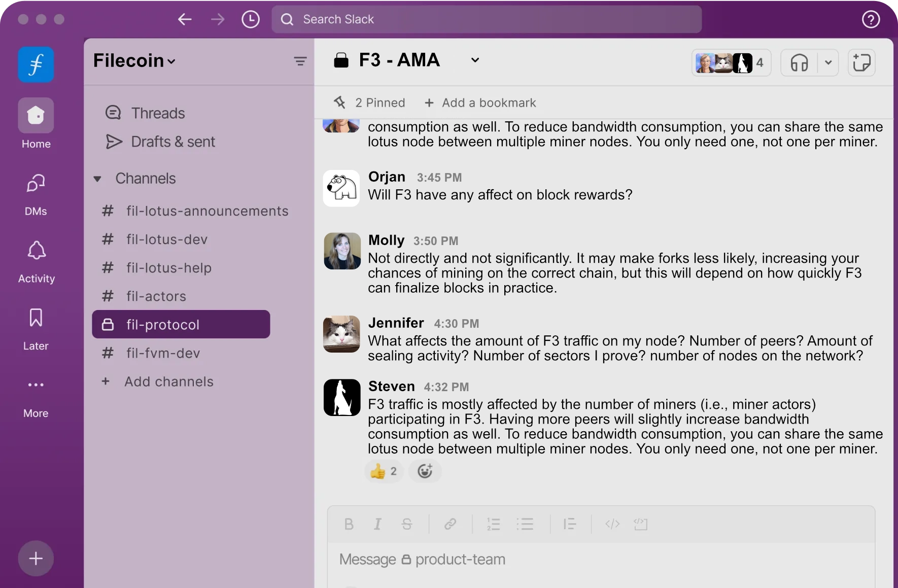
Task: Click the help question mark icon
Action: click(x=871, y=19)
